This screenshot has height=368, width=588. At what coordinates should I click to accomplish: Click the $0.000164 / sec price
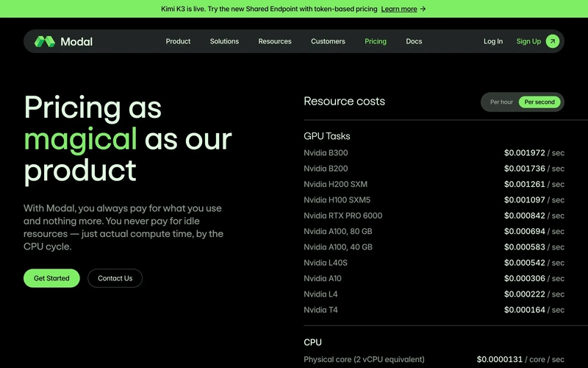(534, 310)
